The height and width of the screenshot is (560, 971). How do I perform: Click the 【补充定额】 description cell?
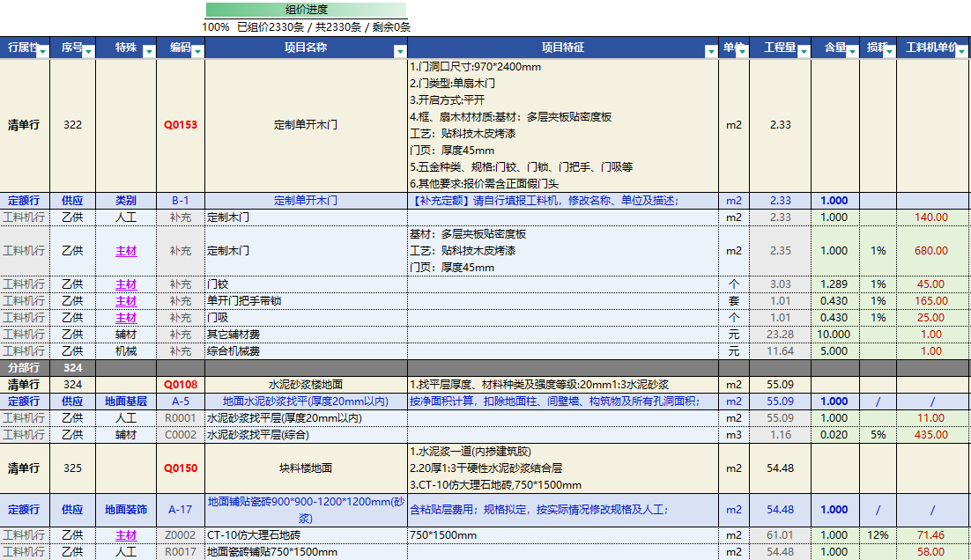pyautogui.click(x=563, y=201)
